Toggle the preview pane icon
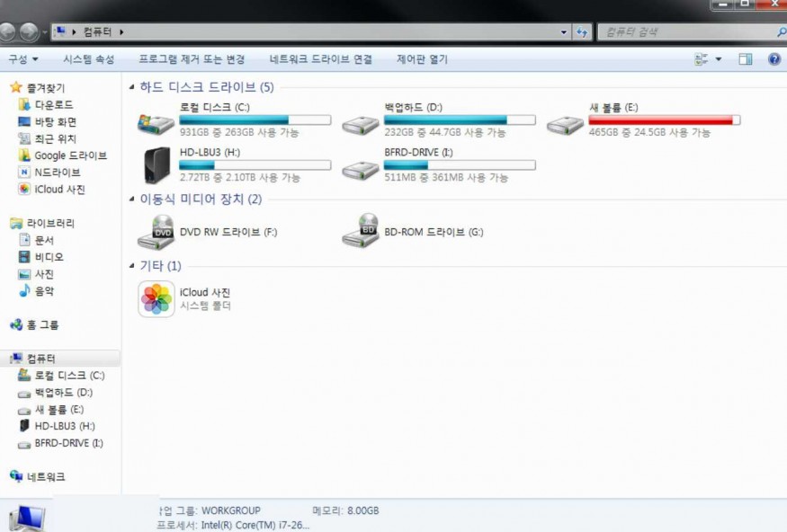This screenshot has width=787, height=532. coord(746,59)
